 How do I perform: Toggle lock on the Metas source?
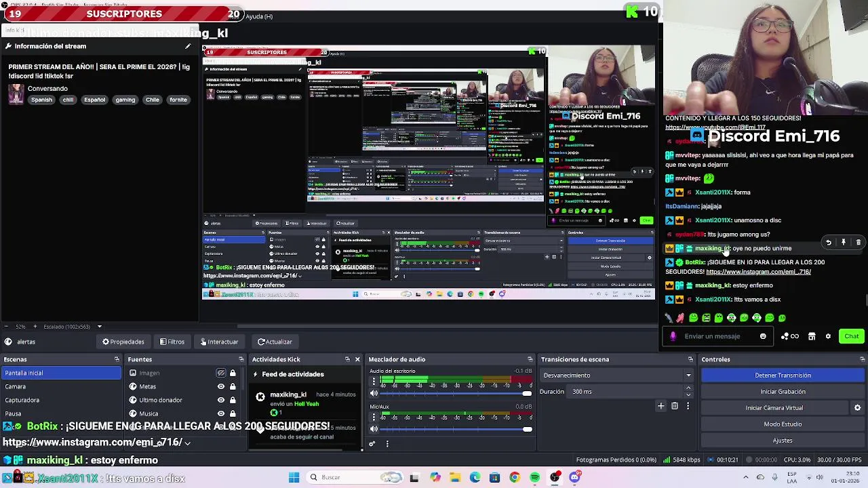point(233,386)
